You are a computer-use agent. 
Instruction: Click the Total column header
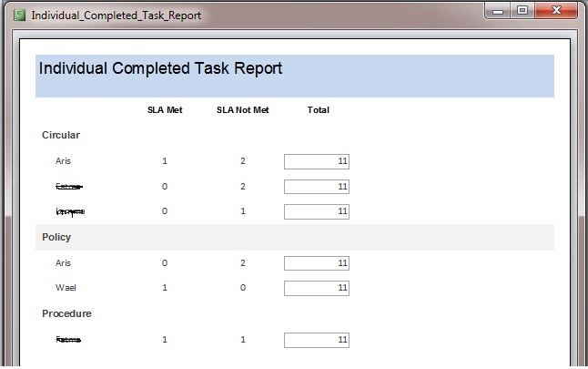coord(318,110)
